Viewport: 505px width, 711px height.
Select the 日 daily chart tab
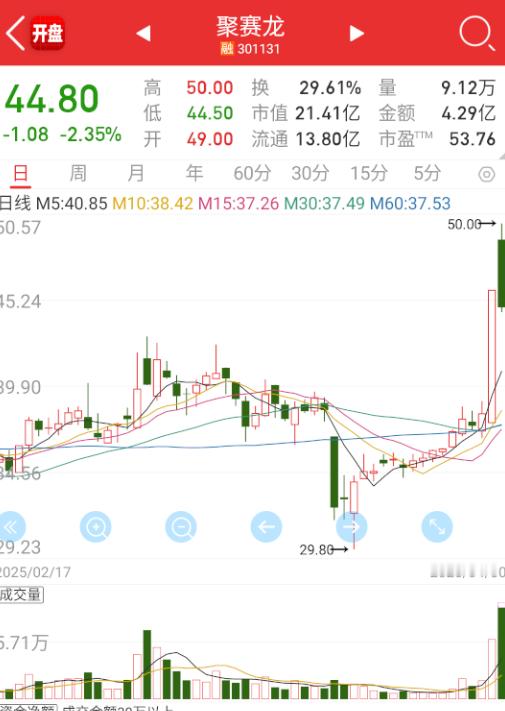click(20, 174)
